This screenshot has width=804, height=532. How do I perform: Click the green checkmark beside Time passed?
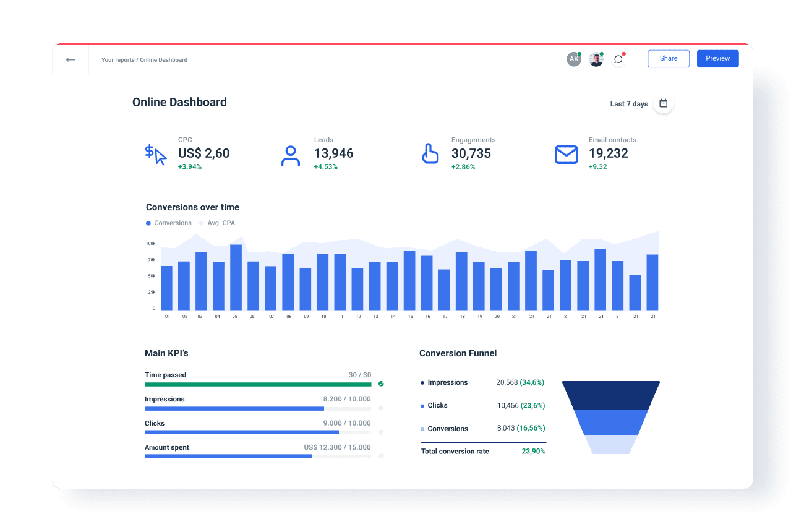[381, 384]
